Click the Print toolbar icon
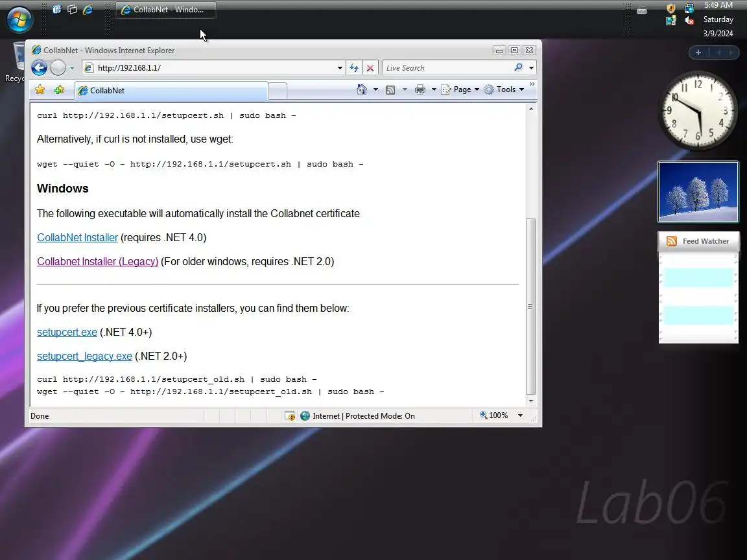Screen dimensions: 747x560 [x=420, y=89]
